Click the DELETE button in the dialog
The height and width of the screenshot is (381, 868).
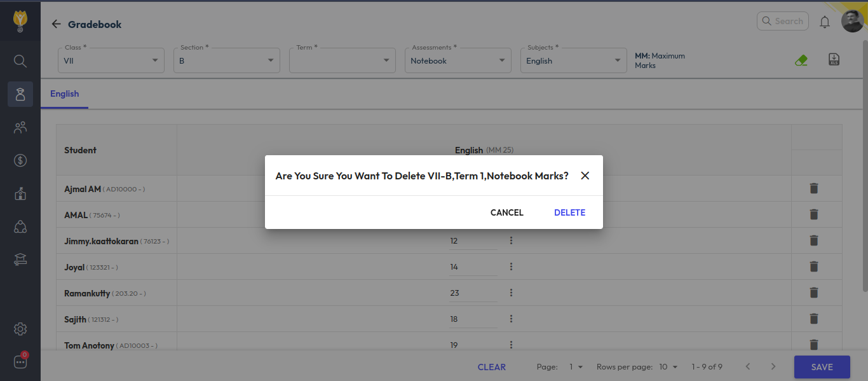click(x=569, y=212)
